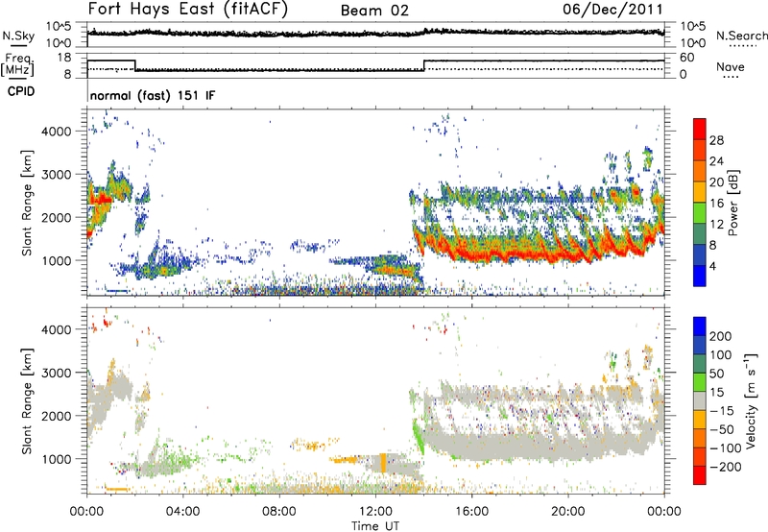Click the 'Fort Hays East (fitACF)' title
768x532 pixels.
(188, 9)
